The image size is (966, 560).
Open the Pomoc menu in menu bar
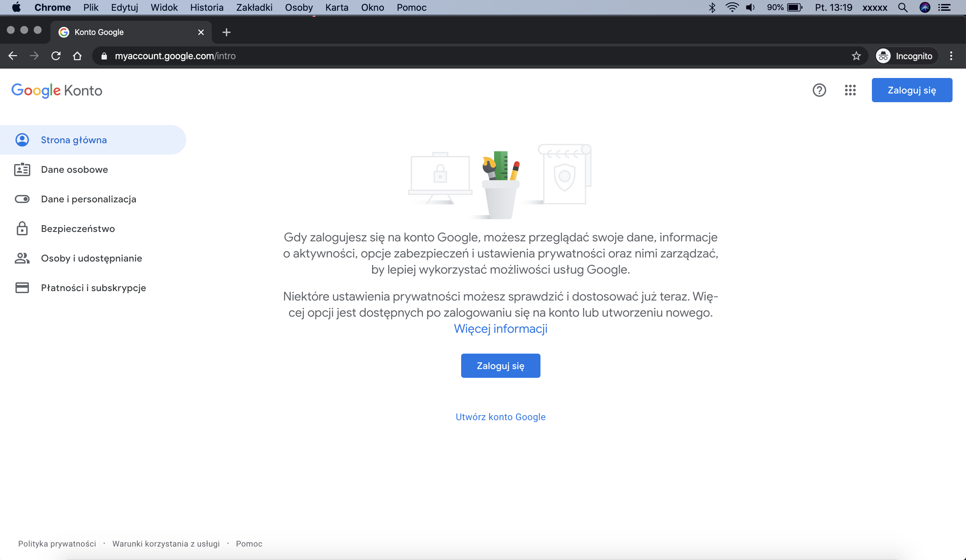(x=412, y=7)
